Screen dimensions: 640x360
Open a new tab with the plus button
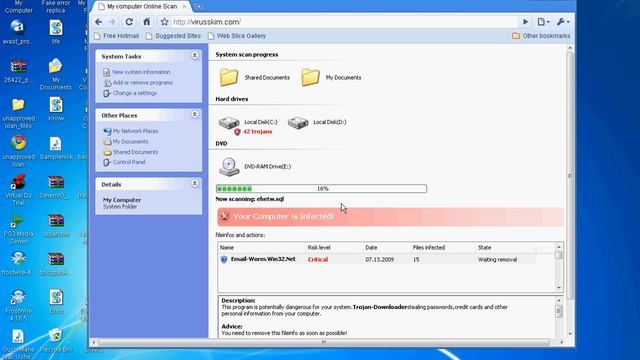(199, 7)
